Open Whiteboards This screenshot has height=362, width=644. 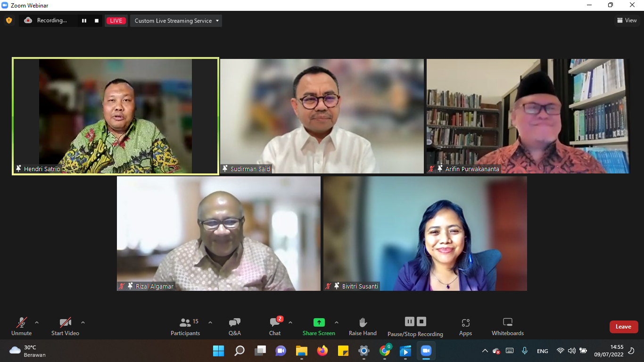(x=508, y=327)
